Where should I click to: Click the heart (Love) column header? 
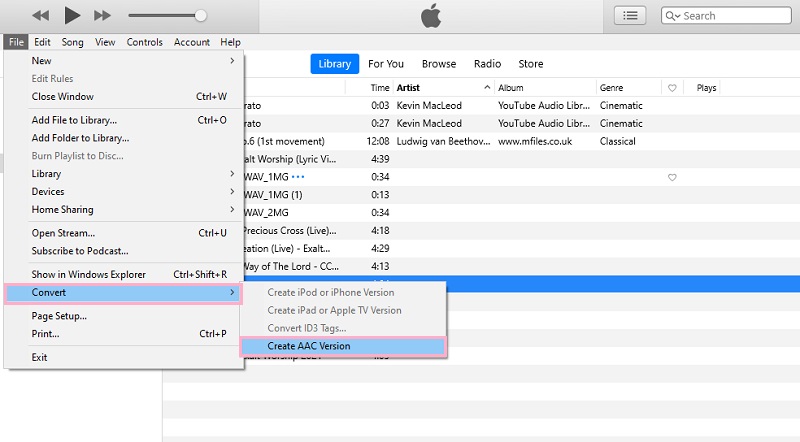672,88
